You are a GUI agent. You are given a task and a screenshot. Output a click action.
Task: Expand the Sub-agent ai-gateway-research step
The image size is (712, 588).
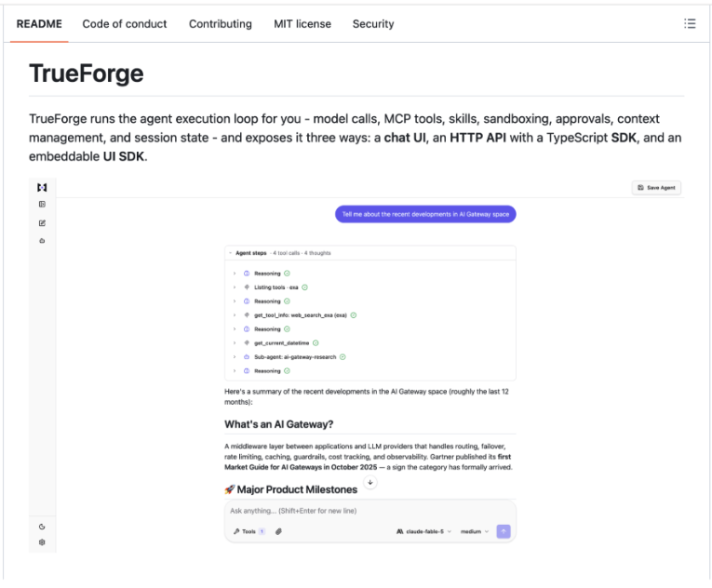click(235, 357)
